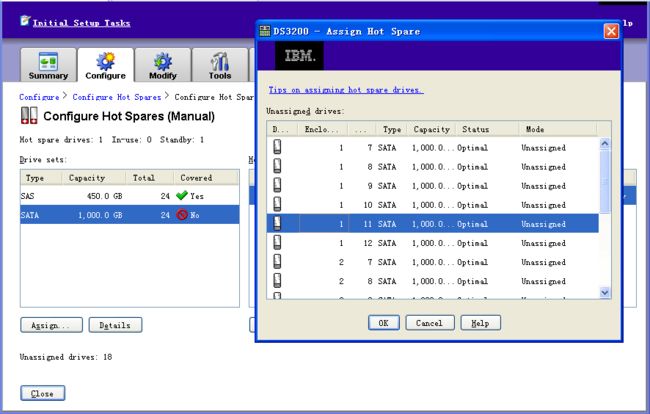The image size is (650, 414).
Task: Click Optimal status of enclosure 1 slot 12
Action: 472,243
